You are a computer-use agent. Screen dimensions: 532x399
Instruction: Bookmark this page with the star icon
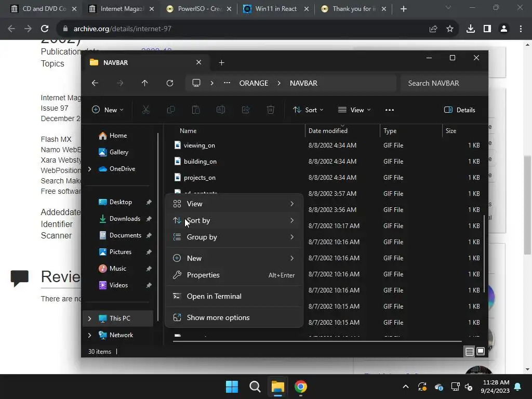pyautogui.click(x=449, y=29)
